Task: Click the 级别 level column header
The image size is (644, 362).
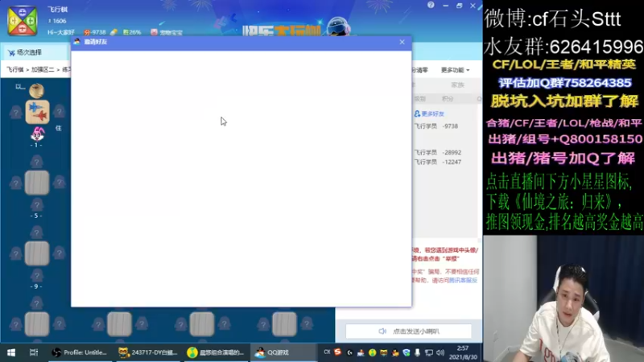Action: coord(419,99)
